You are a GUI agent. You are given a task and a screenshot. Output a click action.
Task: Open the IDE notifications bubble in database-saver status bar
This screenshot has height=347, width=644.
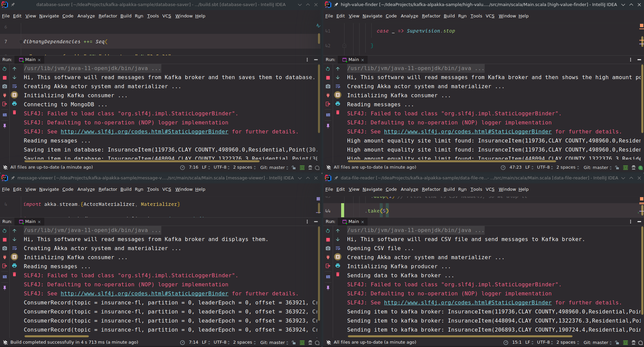(x=317, y=168)
